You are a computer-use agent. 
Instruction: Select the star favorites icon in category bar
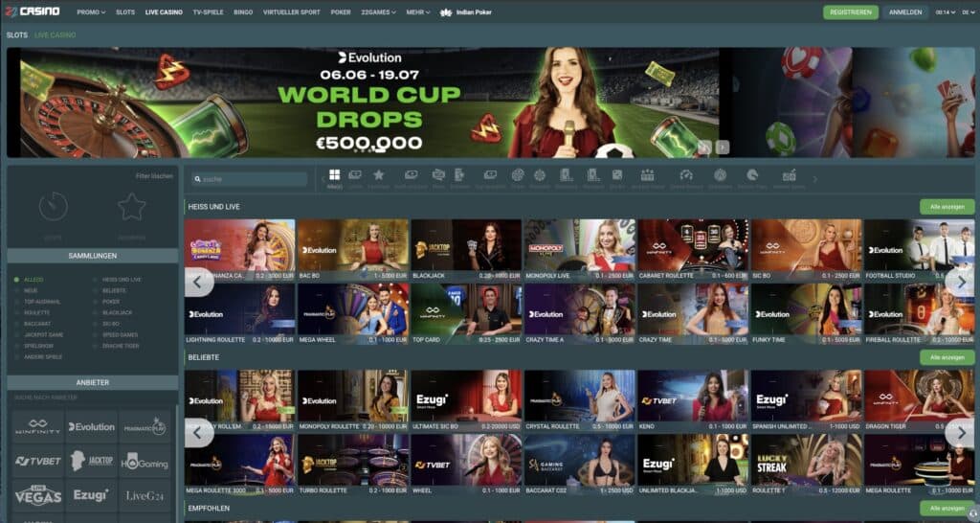coord(378,175)
